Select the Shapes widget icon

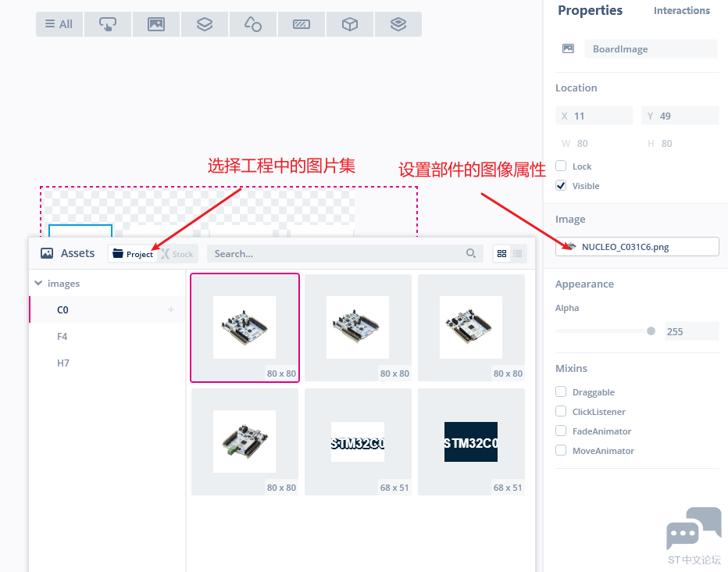[x=252, y=24]
